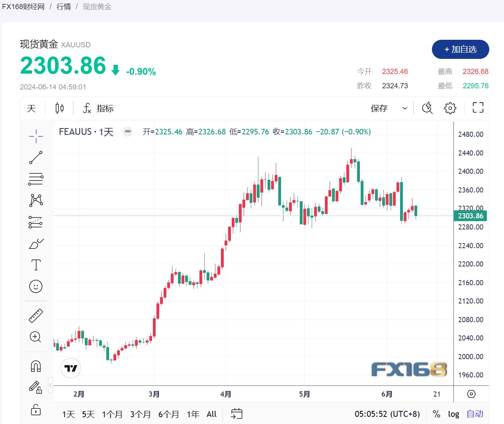Select the measure ruler tool

click(x=36, y=315)
